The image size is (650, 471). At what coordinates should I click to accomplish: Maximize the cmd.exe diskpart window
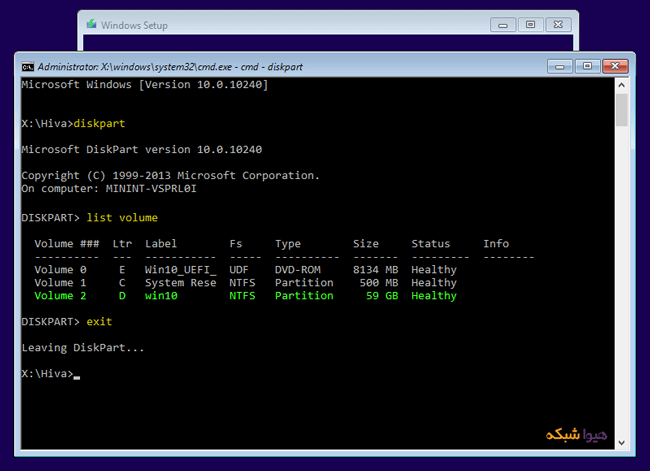point(587,66)
